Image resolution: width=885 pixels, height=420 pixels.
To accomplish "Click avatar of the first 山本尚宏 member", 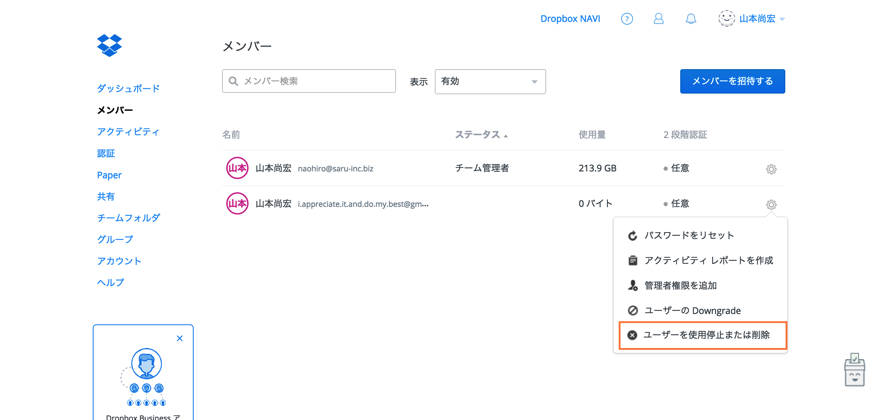I will point(237,168).
